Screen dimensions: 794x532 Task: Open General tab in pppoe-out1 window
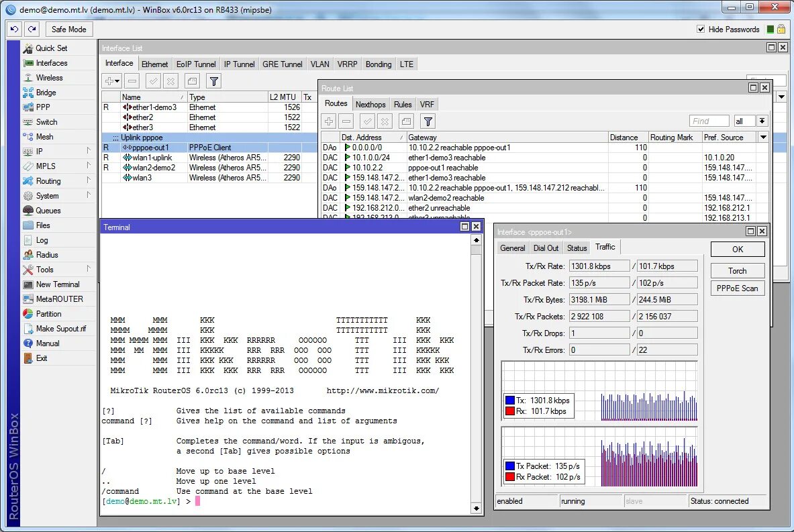(x=513, y=248)
